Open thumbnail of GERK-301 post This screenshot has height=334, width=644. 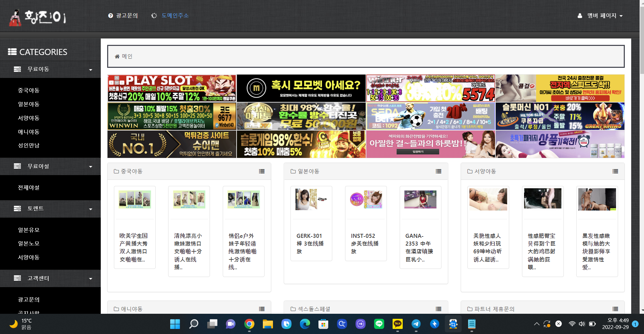311,199
